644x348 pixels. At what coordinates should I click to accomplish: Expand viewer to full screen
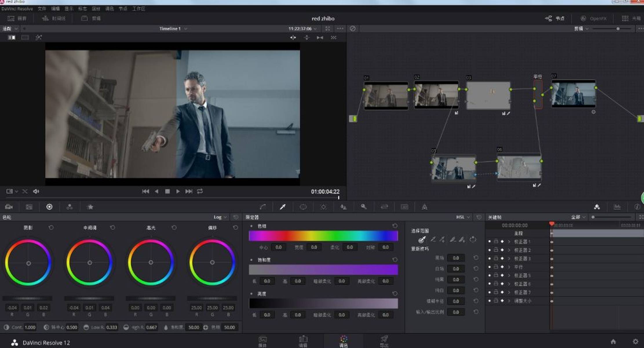point(328,28)
